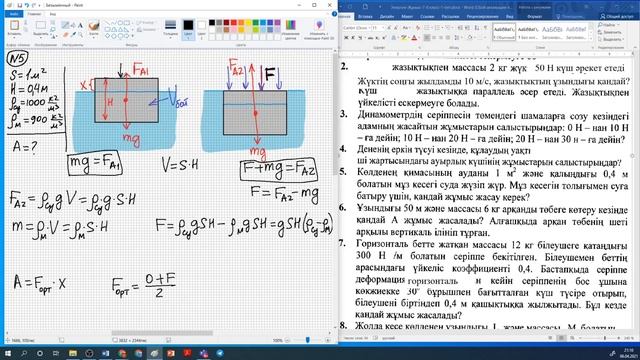Image resolution: width=640 pixels, height=360 pixels.
Task: Open PowerPoint from the taskbar
Action: pos(171,353)
